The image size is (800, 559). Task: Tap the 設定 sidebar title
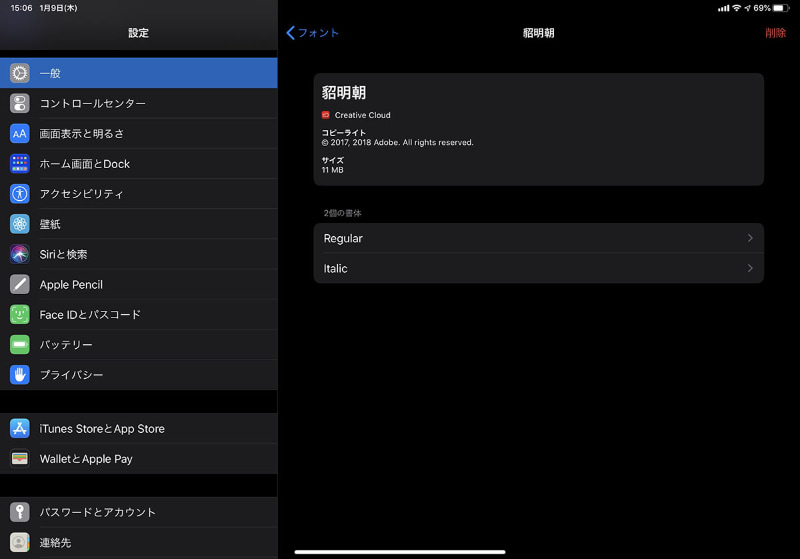[x=138, y=33]
